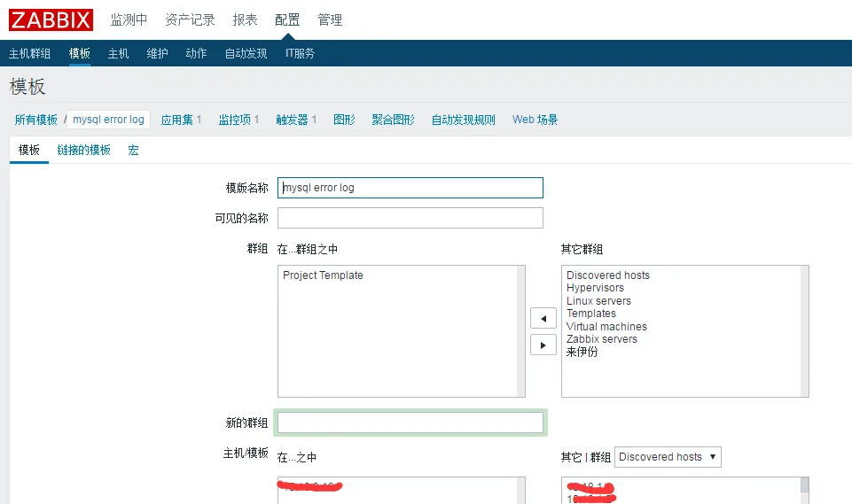
Task: Select Zabbix servers in other groups list
Action: [x=601, y=339]
